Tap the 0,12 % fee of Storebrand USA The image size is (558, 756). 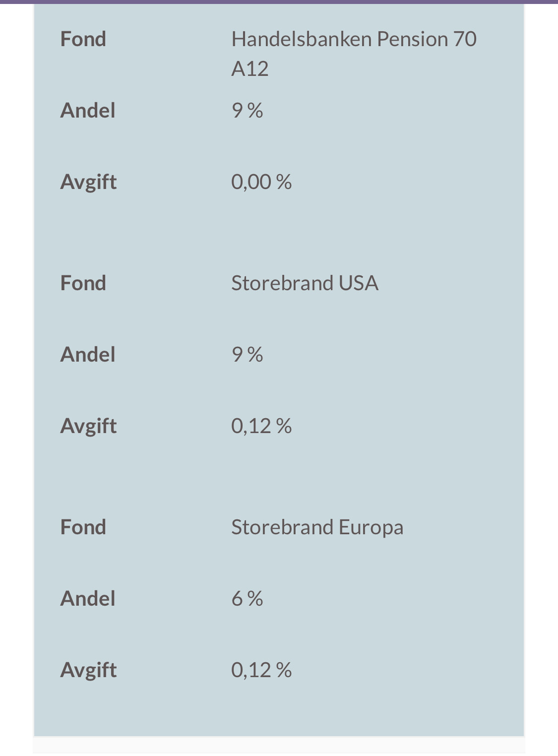point(261,426)
